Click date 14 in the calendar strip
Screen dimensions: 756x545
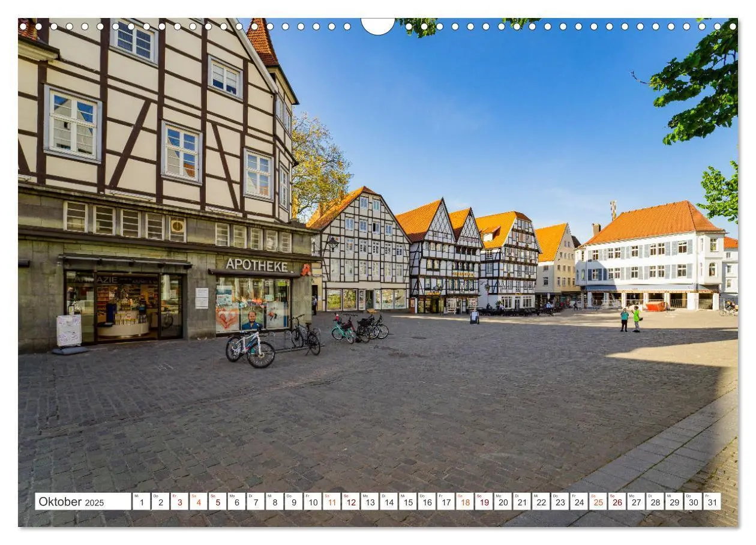tap(388, 502)
